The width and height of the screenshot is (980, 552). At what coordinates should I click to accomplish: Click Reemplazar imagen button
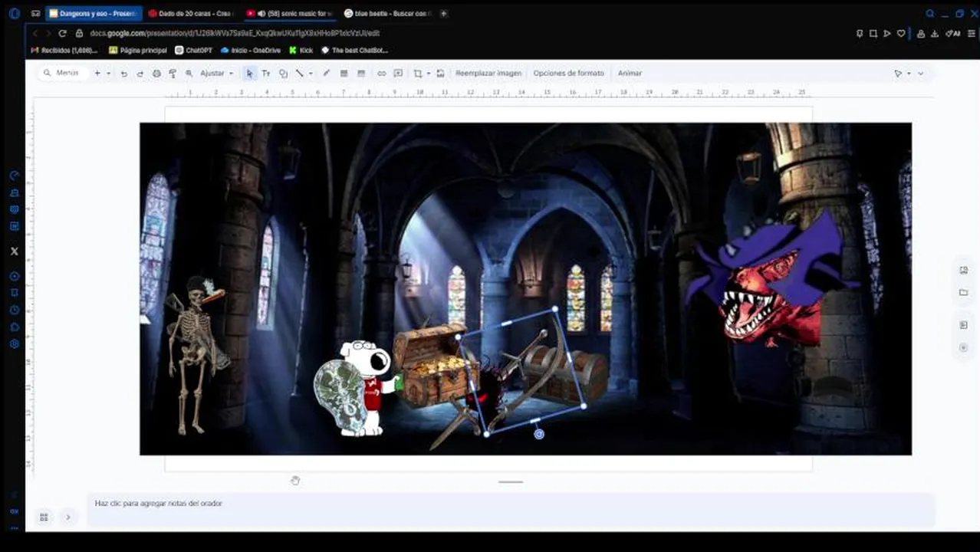tap(488, 74)
